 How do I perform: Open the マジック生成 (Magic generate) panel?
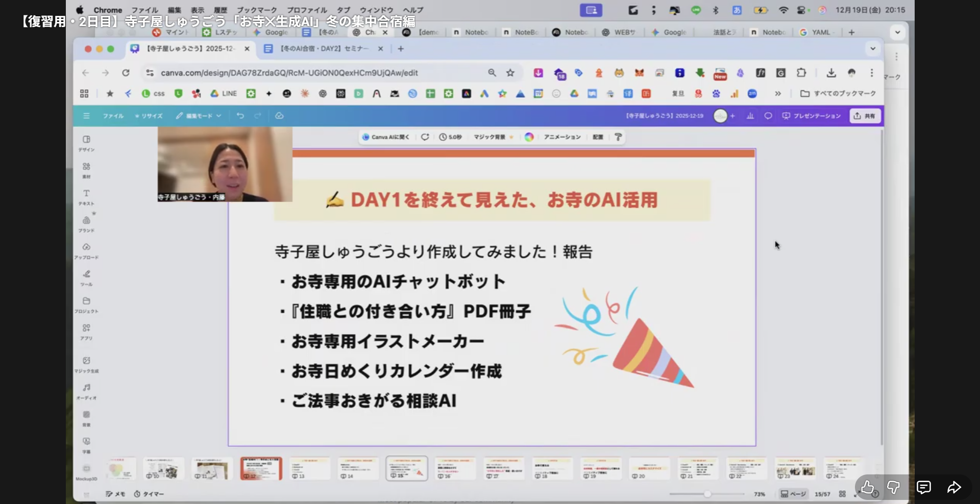pyautogui.click(x=86, y=364)
